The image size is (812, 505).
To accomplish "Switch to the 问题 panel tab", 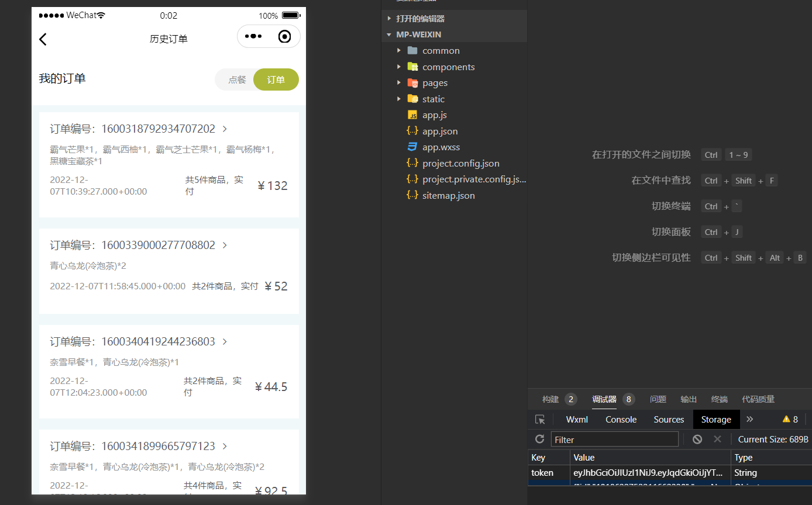I will 658,399.
